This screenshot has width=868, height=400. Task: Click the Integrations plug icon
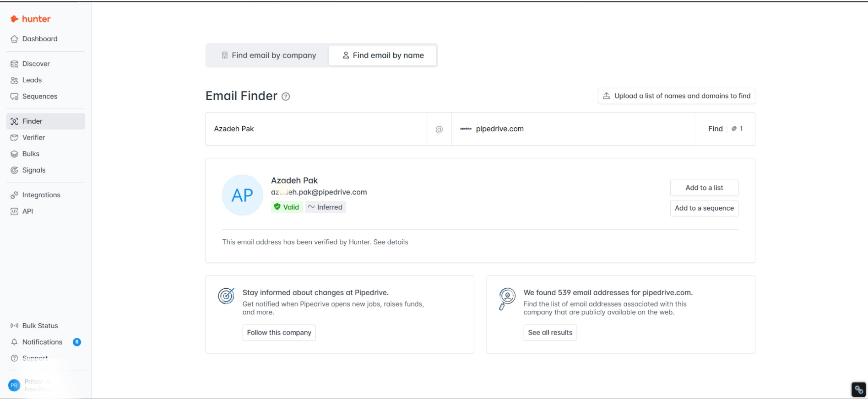14,195
